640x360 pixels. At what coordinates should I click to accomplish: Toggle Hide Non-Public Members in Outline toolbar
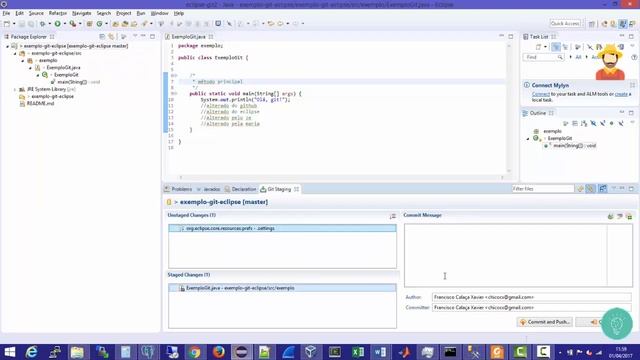pyautogui.click(x=611, y=123)
